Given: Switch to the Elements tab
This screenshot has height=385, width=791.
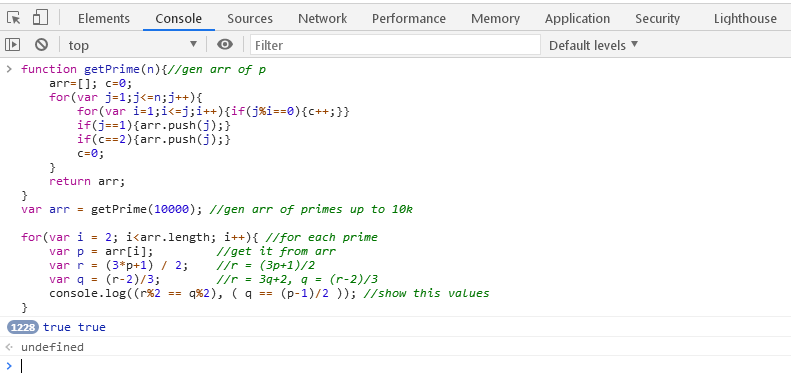Looking at the screenshot, I should 103,19.
